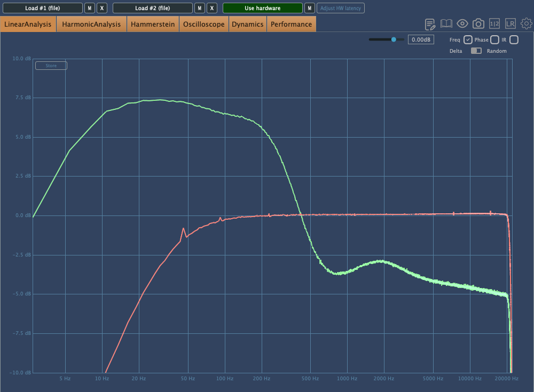The width and height of the screenshot is (534, 392).
Task: Click the M button next to Use hardware
Action: [309, 8]
